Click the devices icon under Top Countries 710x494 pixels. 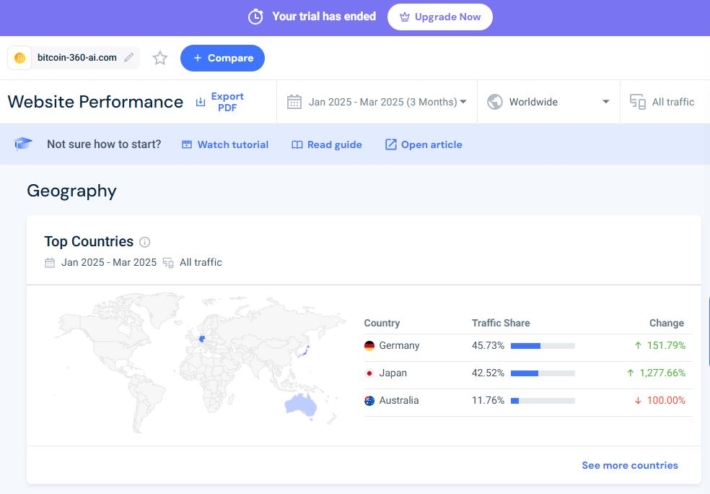click(x=168, y=263)
